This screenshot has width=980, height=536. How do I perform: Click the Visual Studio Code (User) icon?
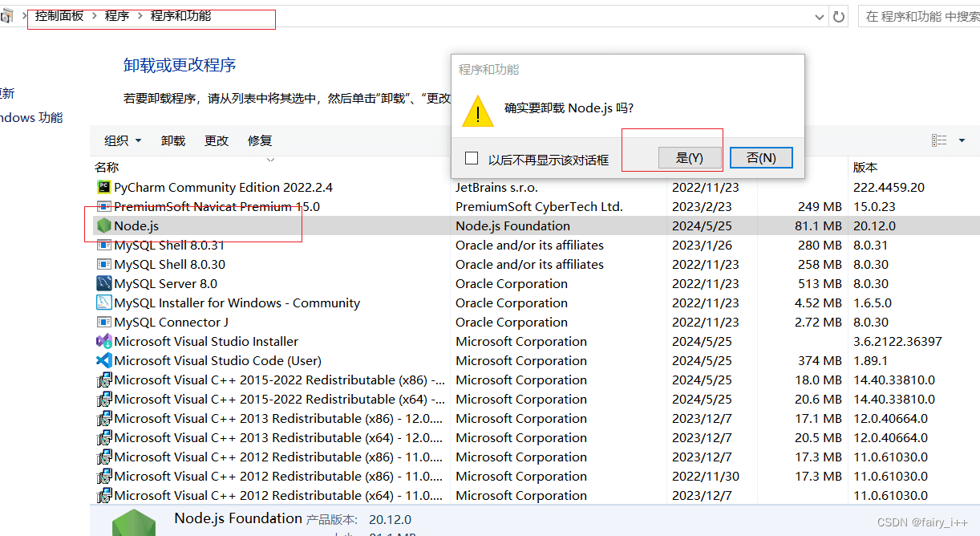pos(103,360)
